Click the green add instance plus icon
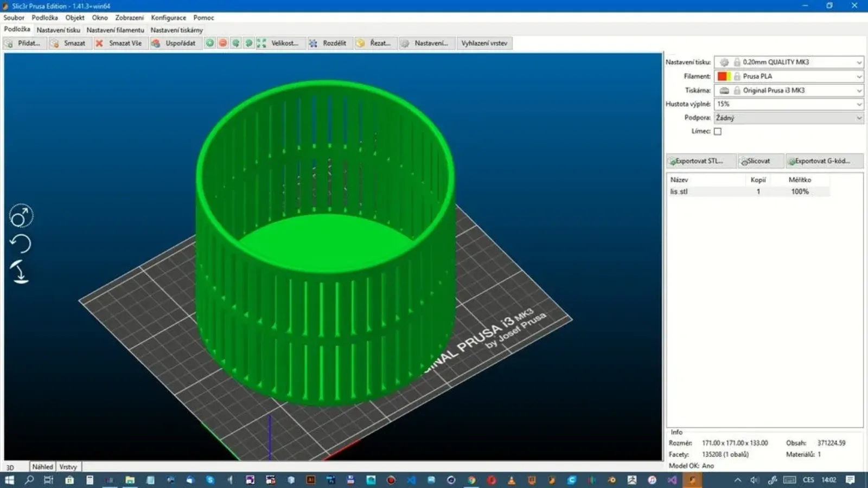Screen dimensions: 868x488 [210, 43]
